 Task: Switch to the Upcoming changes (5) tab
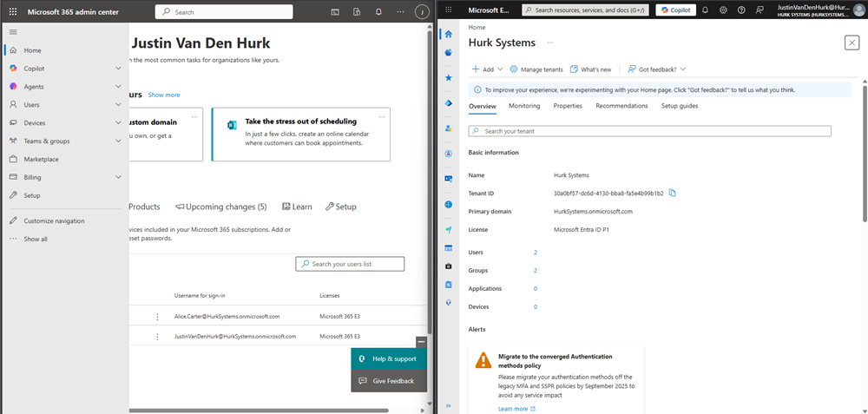tap(220, 207)
